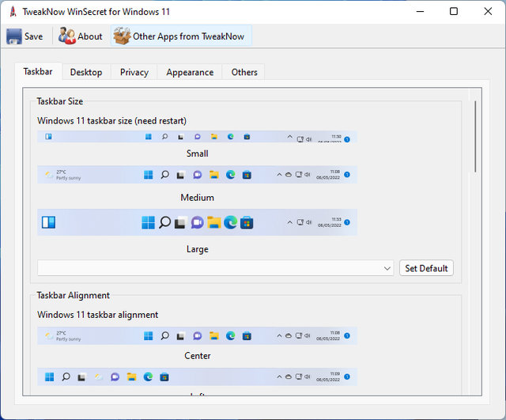Click Other Apps from TweakNow toolbox icon
Image resolution: width=506 pixels, height=420 pixels.
[x=121, y=36]
